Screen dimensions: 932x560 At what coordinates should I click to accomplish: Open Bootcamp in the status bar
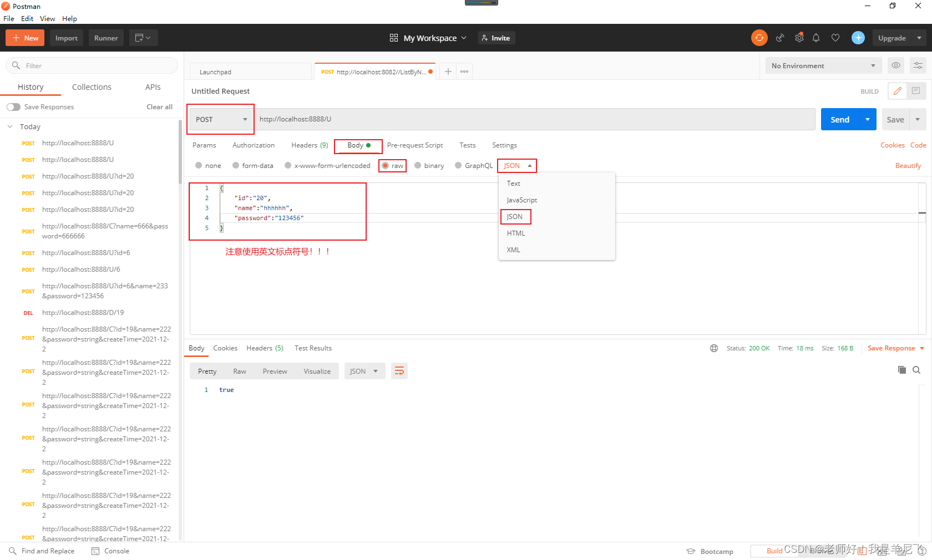[x=710, y=552]
